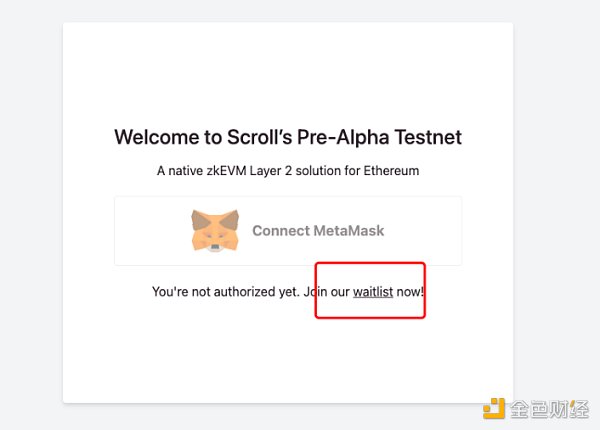This screenshot has width=600, height=430.
Task: Click the word "Welcome" in the heading
Action: tap(151, 137)
